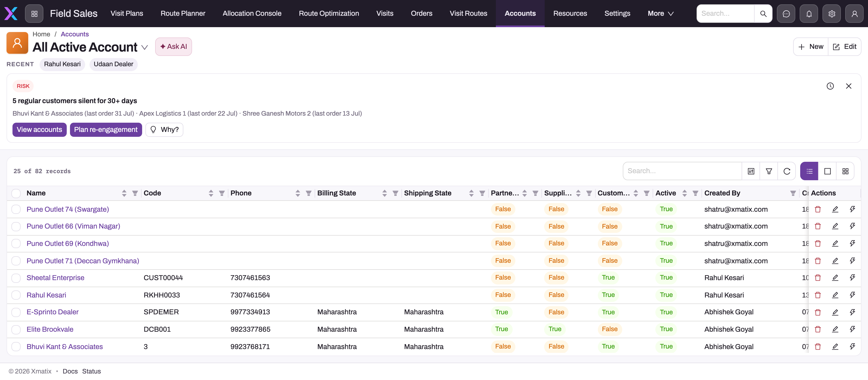The width and height of the screenshot is (868, 380).
Task: Sort by the Name column
Action: (124, 193)
